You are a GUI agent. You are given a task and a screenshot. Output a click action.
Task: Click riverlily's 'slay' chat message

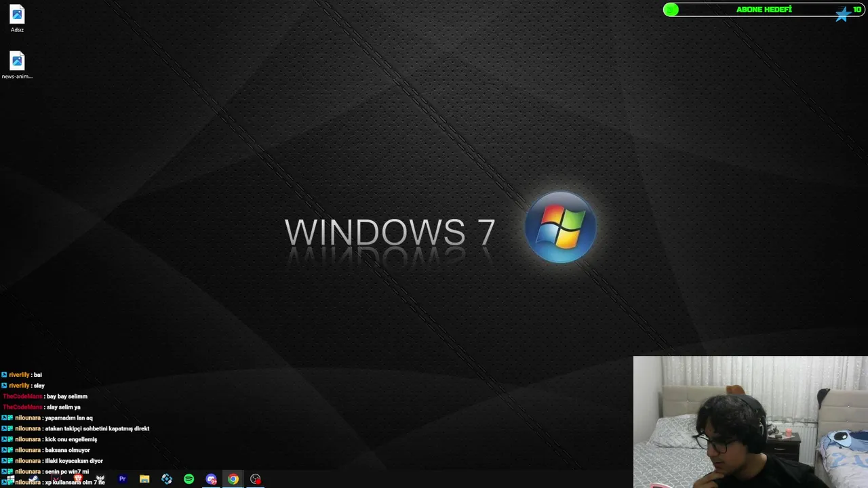coord(39,386)
